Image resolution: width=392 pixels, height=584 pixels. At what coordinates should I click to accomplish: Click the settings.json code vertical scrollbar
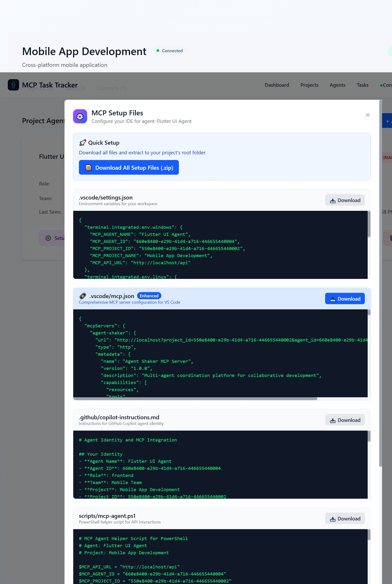point(369,224)
